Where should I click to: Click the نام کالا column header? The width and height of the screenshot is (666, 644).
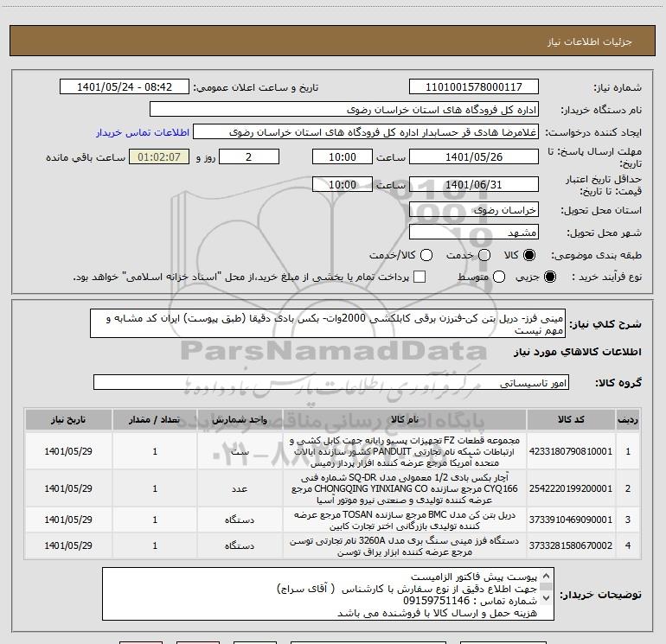(405, 419)
